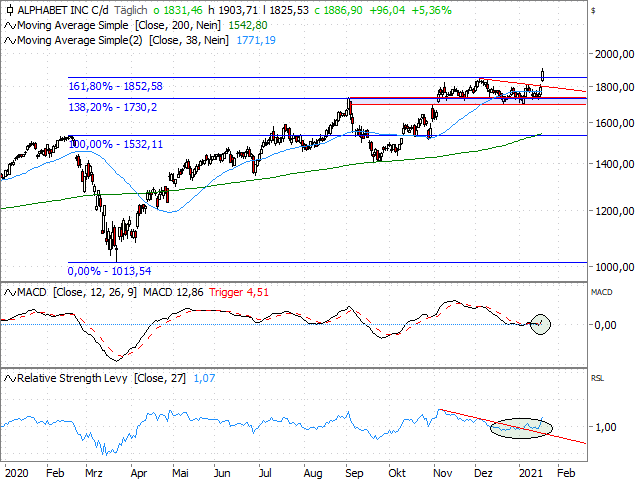The height and width of the screenshot is (480, 640).
Task: Click the RSL axis title on the right
Action: pos(597,378)
